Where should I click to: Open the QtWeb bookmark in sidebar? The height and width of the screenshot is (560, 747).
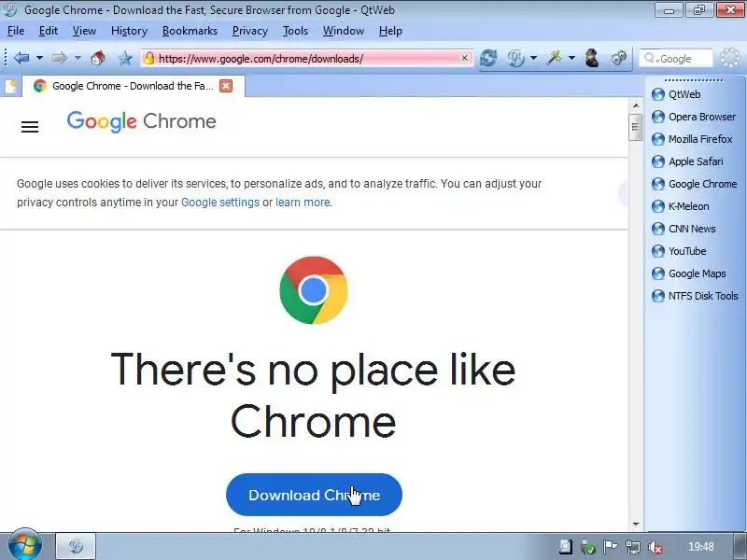coord(675,94)
